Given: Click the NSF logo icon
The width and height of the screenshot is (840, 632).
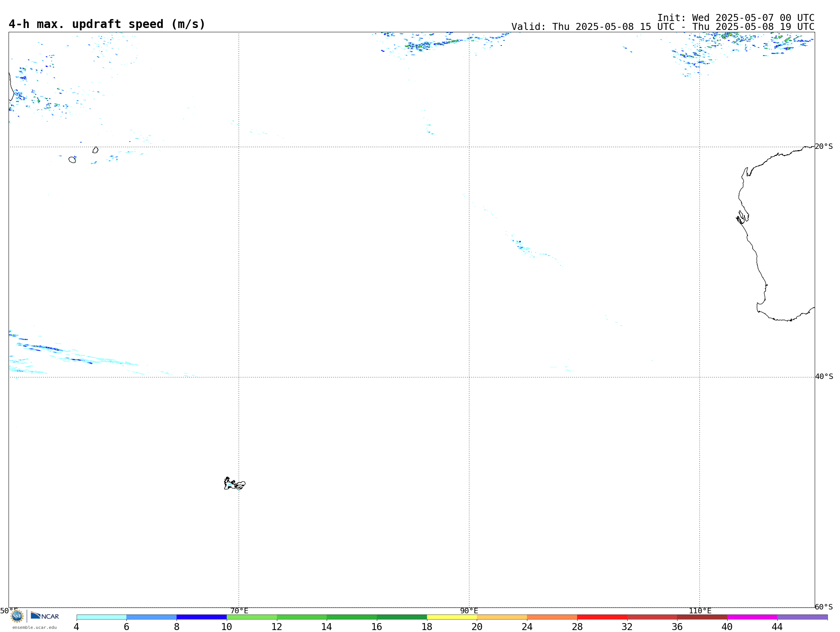Looking at the screenshot, I should pos(17,616).
